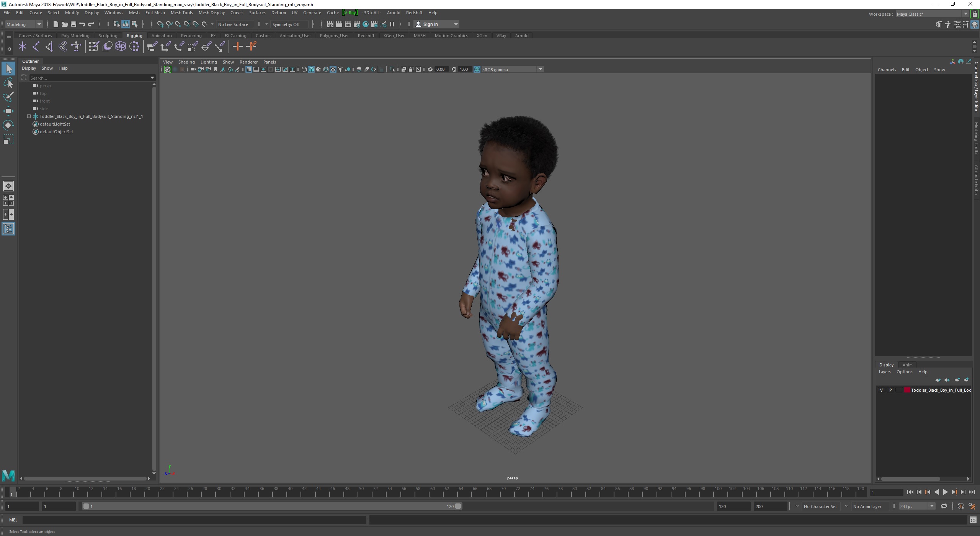Open the No Anim Layer menu arrow
Image resolution: width=980 pixels, height=536 pixels.
pos(846,506)
